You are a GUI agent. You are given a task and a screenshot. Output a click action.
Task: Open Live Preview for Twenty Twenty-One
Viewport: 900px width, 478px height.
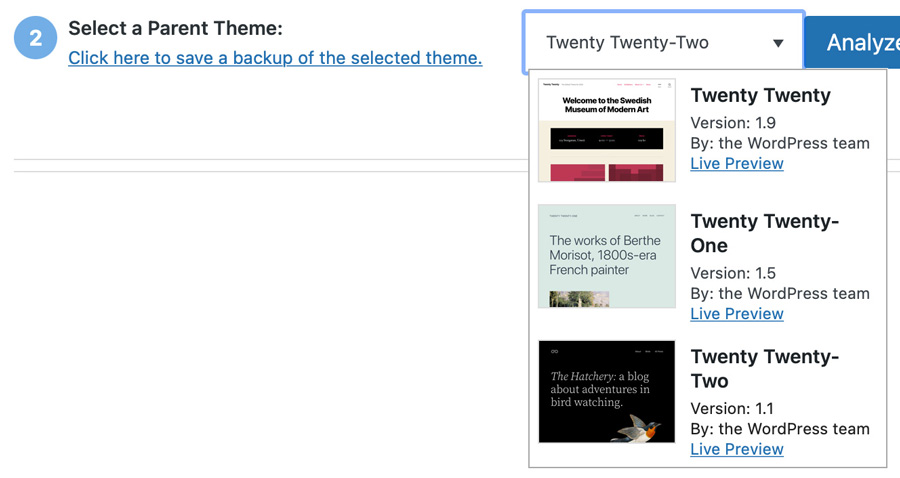(737, 313)
